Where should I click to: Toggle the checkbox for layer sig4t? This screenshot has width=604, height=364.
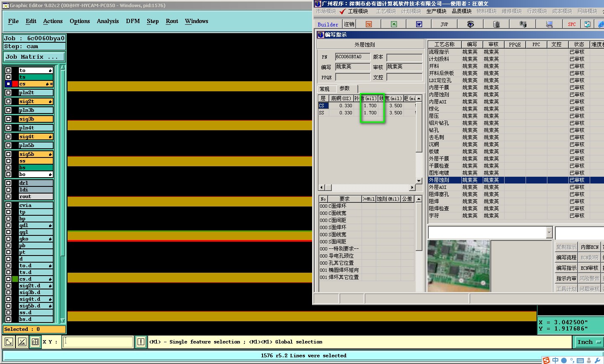(x=8, y=137)
